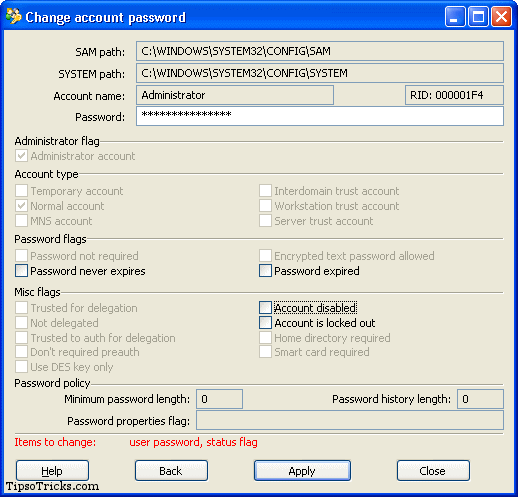518x497 pixels.
Task: Click the Use DES key only checkbox
Action: [x=21, y=367]
